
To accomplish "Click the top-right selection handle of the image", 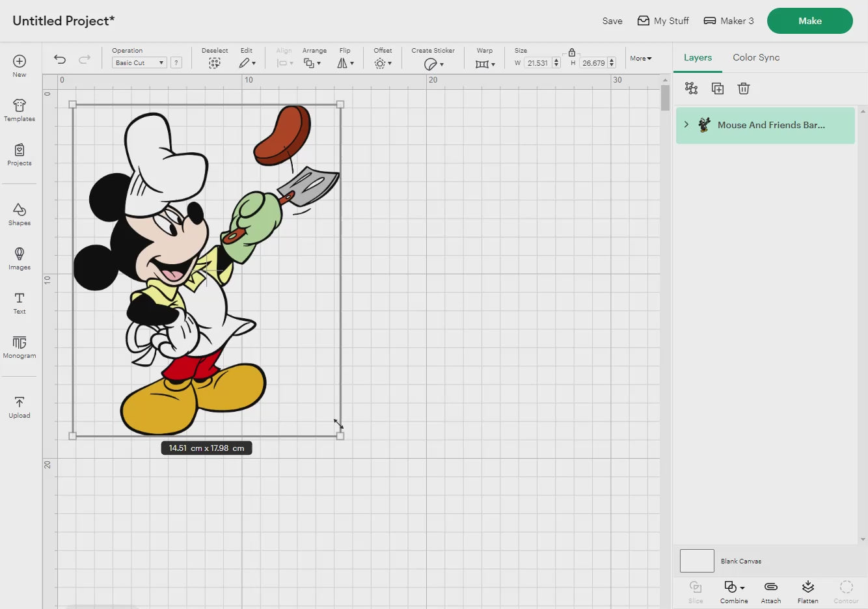I will [340, 104].
